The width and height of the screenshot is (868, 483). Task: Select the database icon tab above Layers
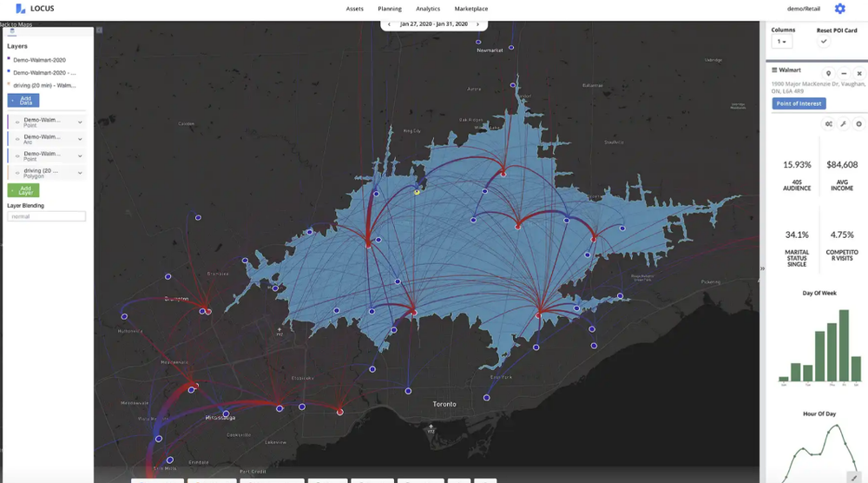point(12,31)
